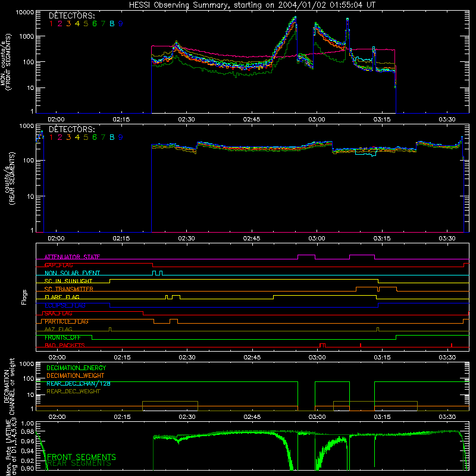Select the BAD_PACKETS flag label
The width and height of the screenshot is (476, 476).
(65, 345)
